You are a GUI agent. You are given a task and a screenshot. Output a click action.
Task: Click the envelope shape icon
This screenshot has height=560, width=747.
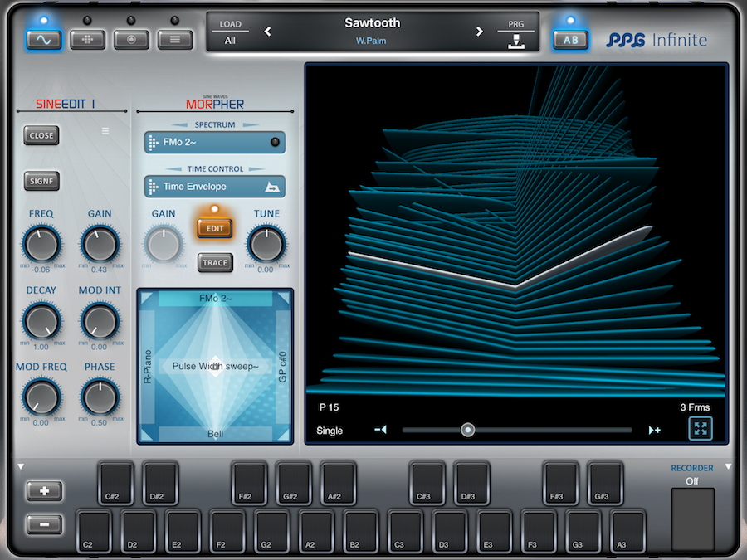coord(272,187)
